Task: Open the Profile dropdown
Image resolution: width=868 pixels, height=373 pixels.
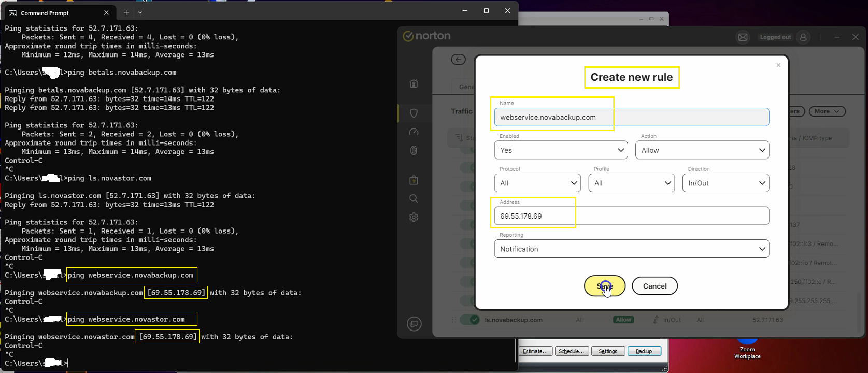Action: (x=632, y=183)
